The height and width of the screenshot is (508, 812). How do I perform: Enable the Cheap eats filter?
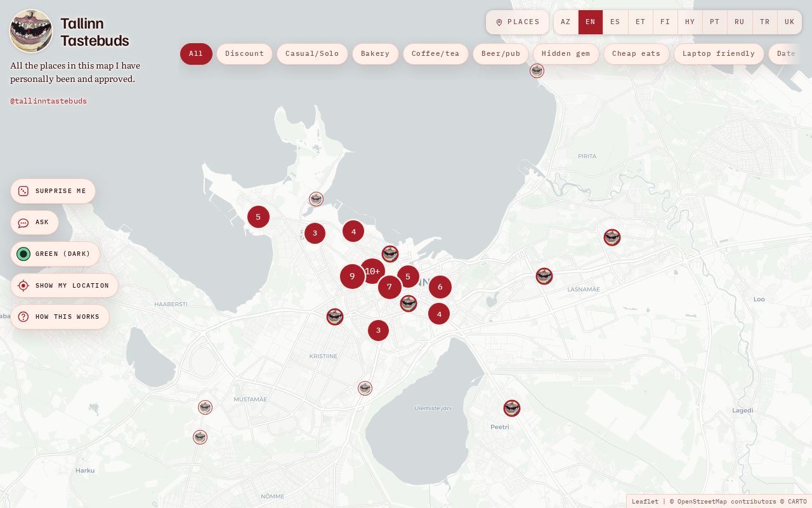click(636, 54)
